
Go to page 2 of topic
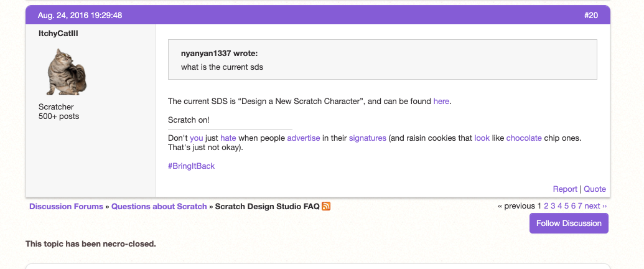pyautogui.click(x=546, y=206)
